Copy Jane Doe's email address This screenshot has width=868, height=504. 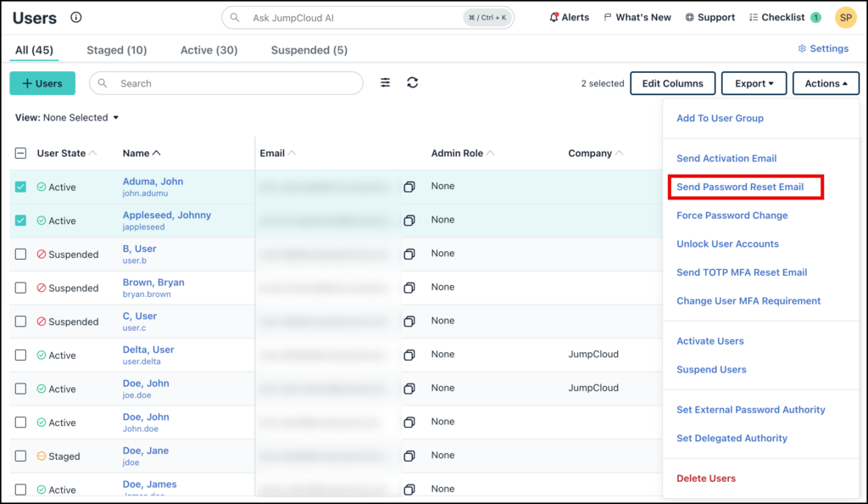click(x=409, y=455)
